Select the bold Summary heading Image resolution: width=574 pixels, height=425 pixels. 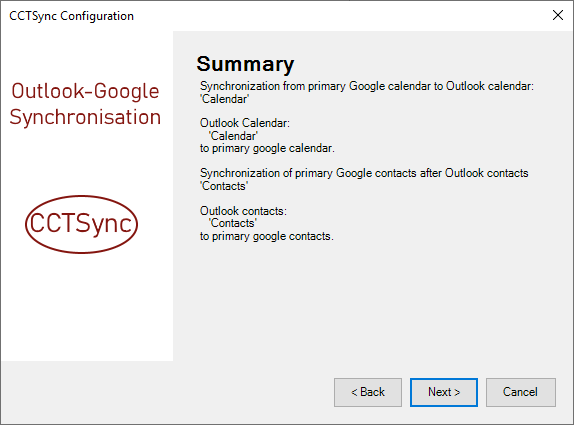245,64
